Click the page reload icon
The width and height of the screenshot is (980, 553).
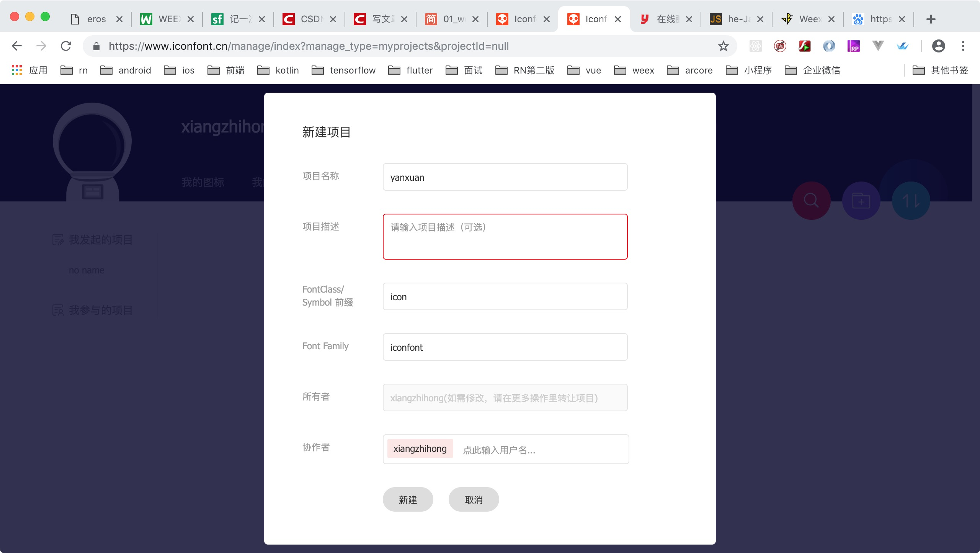coord(66,46)
